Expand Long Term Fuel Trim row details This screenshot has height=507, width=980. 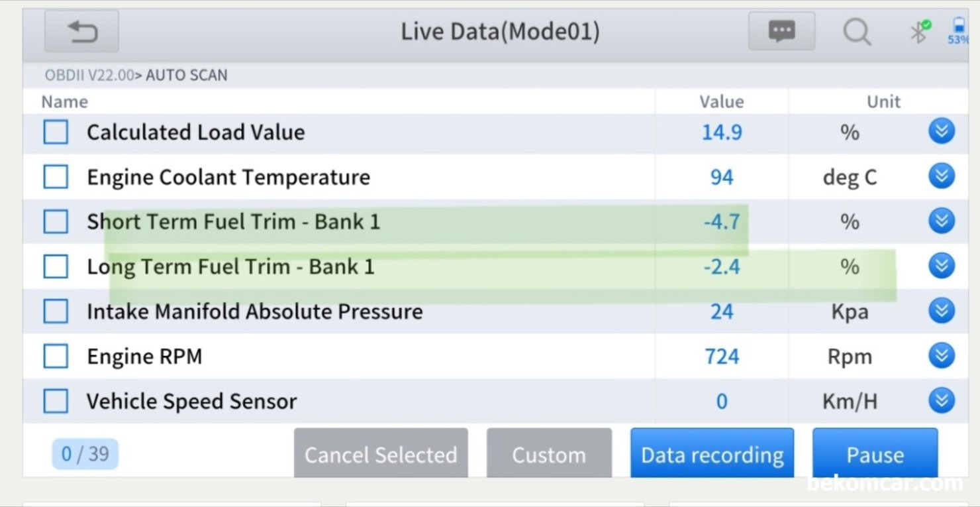[x=941, y=266]
